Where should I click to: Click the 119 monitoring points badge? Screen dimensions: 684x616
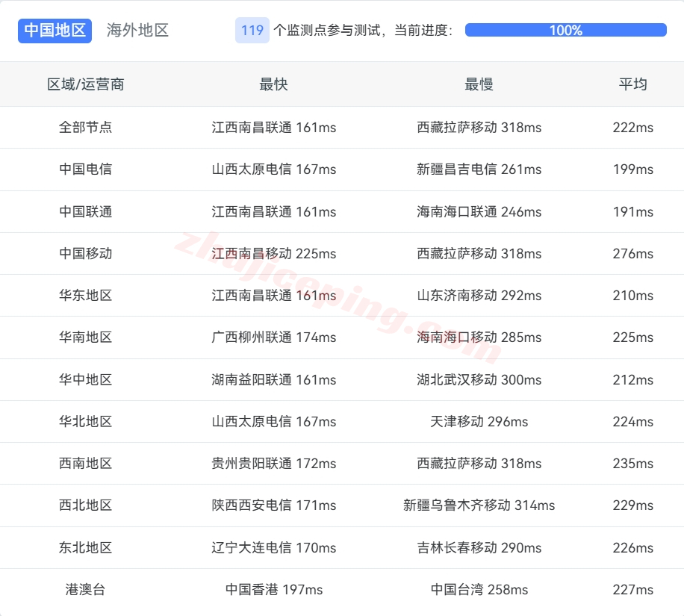pos(252,31)
